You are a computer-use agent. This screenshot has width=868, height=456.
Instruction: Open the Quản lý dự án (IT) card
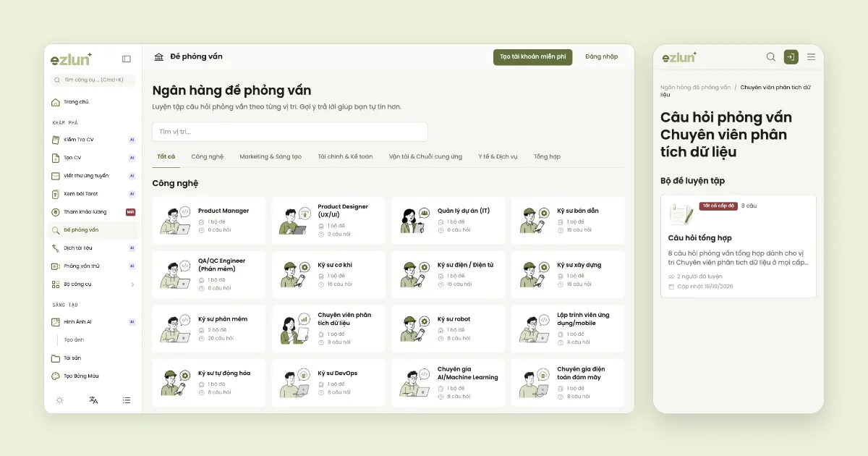pos(448,221)
